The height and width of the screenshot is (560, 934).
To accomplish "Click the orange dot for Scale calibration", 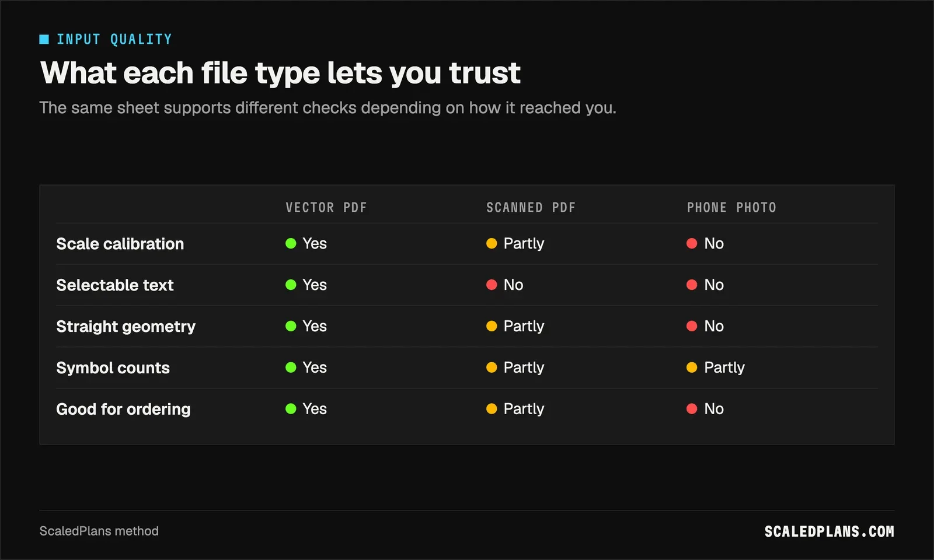I will [x=492, y=244].
